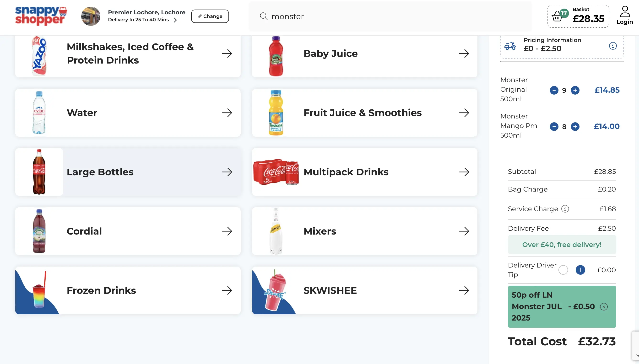Remove the 50p off Monster promo
639x364 pixels.
click(x=603, y=306)
